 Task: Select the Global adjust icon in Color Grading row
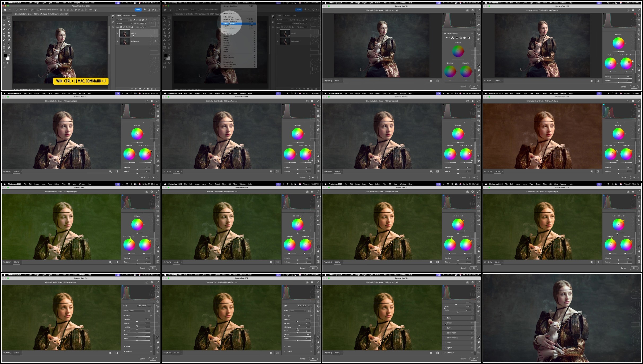(469, 38)
